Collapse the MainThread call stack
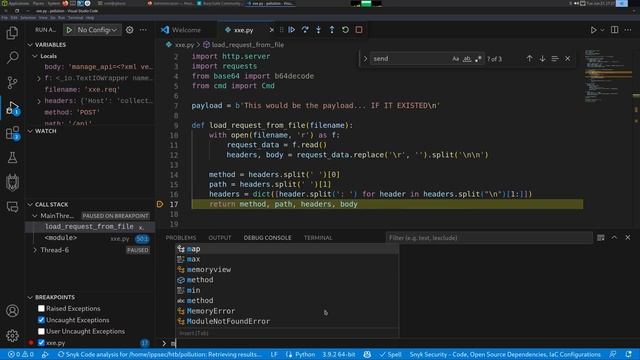 click(35, 216)
